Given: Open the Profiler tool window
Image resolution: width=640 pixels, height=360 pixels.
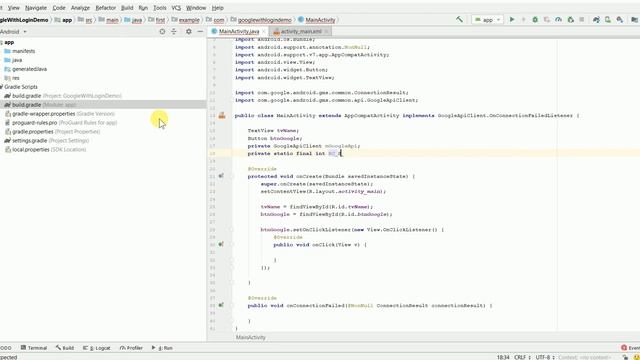Looking at the screenshot, I should [131, 348].
